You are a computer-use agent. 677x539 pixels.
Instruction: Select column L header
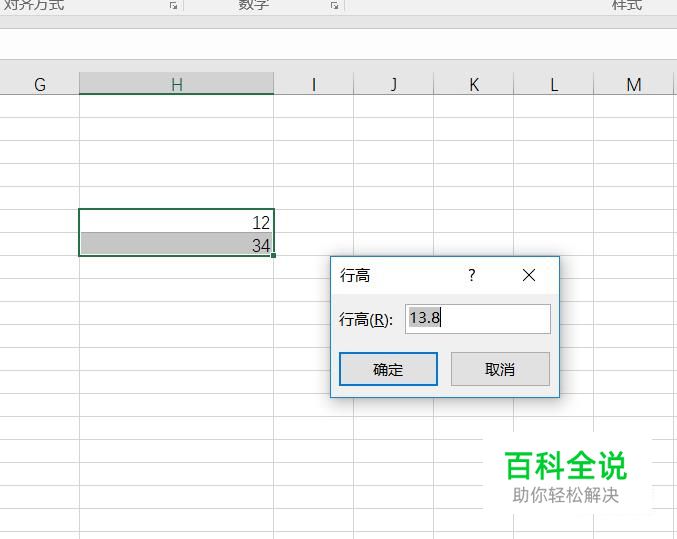pos(554,83)
